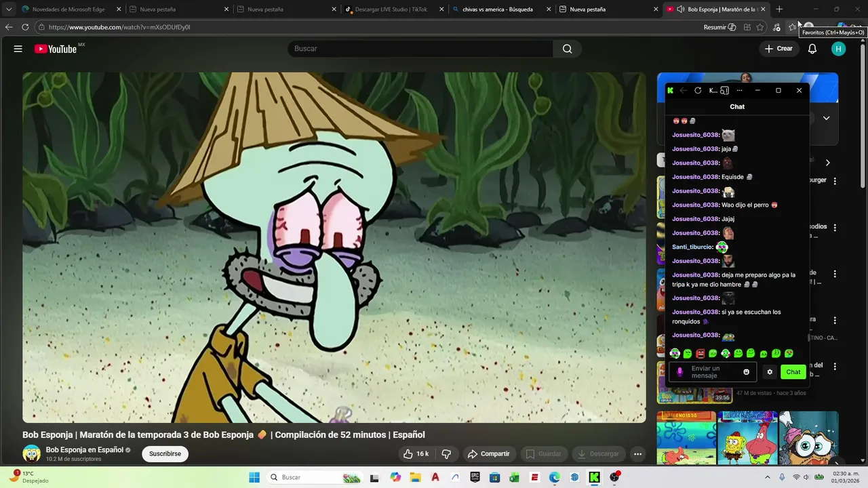The height and width of the screenshot is (488, 868).
Task: Focus the YouTube Buscar search field
Action: coord(420,49)
